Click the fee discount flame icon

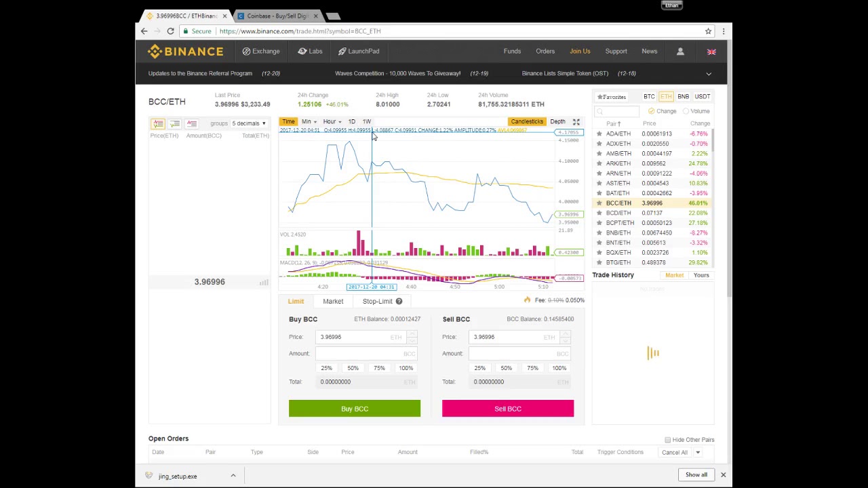(527, 300)
